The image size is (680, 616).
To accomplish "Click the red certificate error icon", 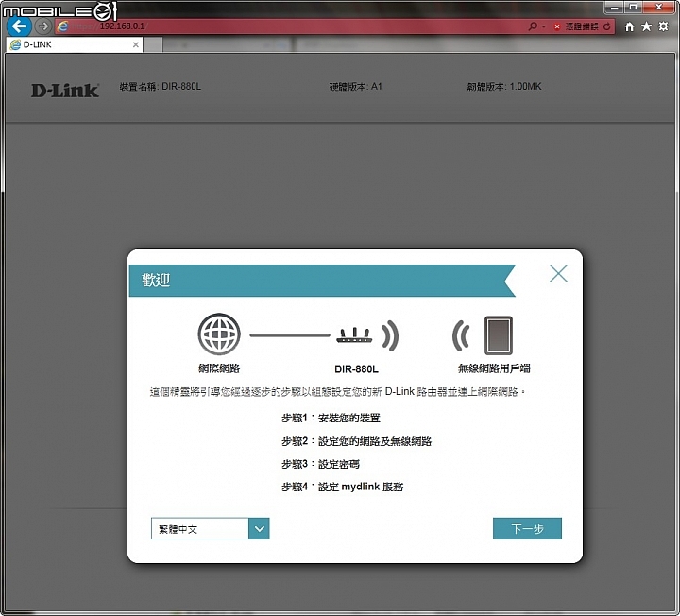I will click(557, 26).
